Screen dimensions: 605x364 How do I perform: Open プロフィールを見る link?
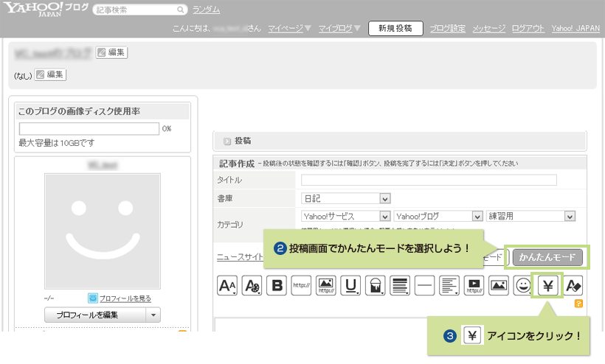(x=125, y=298)
